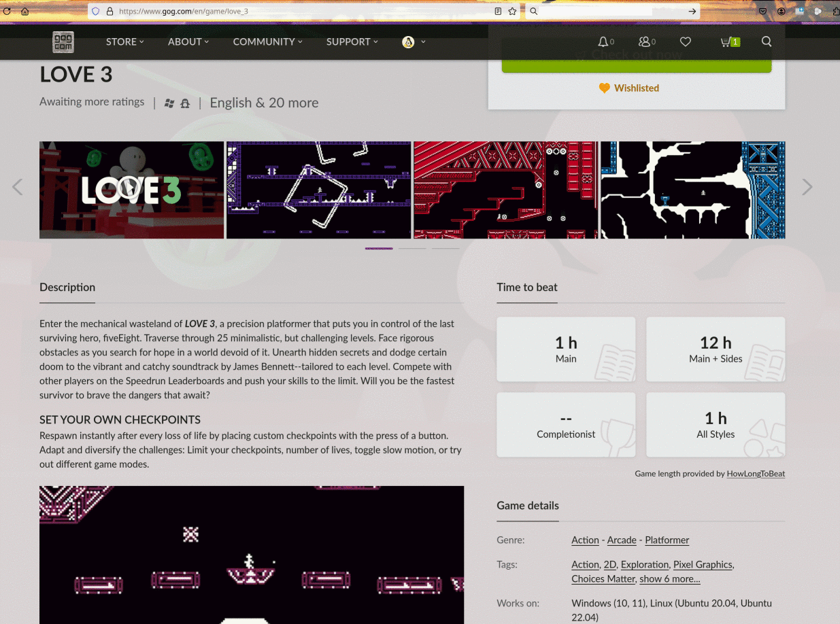This screenshot has height=624, width=840.
Task: Open the red level screenshot thumbnail
Action: coord(505,190)
